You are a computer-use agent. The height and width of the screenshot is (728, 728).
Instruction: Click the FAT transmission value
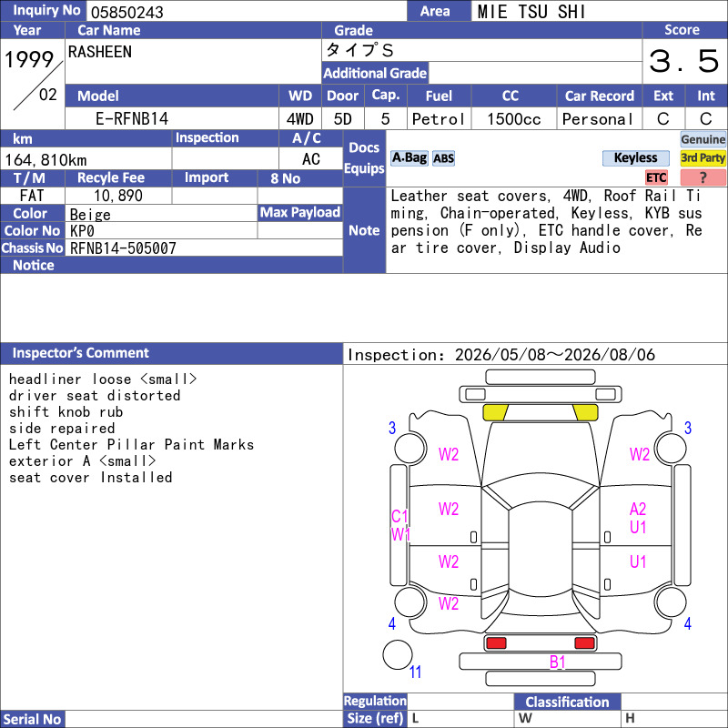(x=32, y=196)
